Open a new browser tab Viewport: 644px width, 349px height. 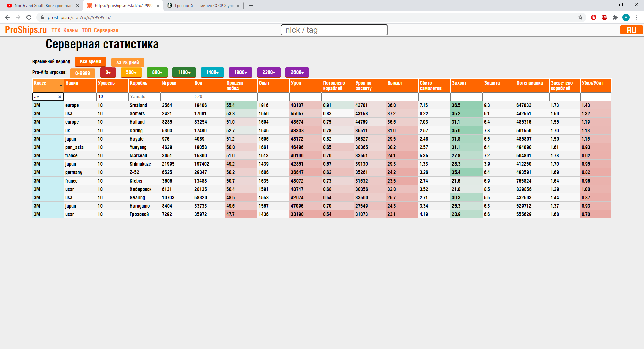[251, 6]
